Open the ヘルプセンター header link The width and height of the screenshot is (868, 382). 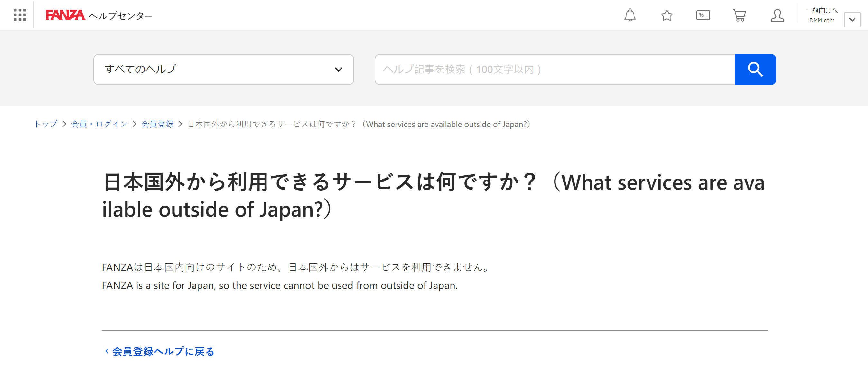(x=121, y=15)
